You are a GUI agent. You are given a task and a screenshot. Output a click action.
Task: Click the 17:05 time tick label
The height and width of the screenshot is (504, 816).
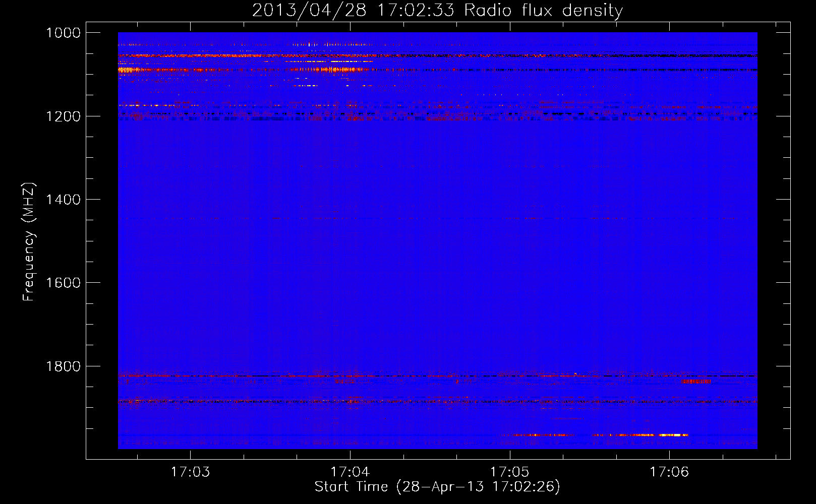pos(509,472)
